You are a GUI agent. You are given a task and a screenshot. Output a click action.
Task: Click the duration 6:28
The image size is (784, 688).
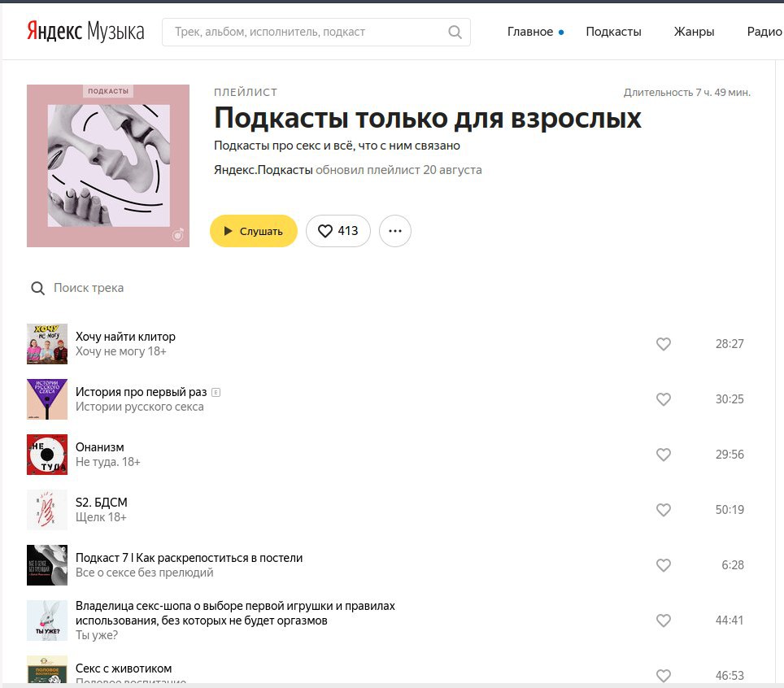[x=733, y=565]
